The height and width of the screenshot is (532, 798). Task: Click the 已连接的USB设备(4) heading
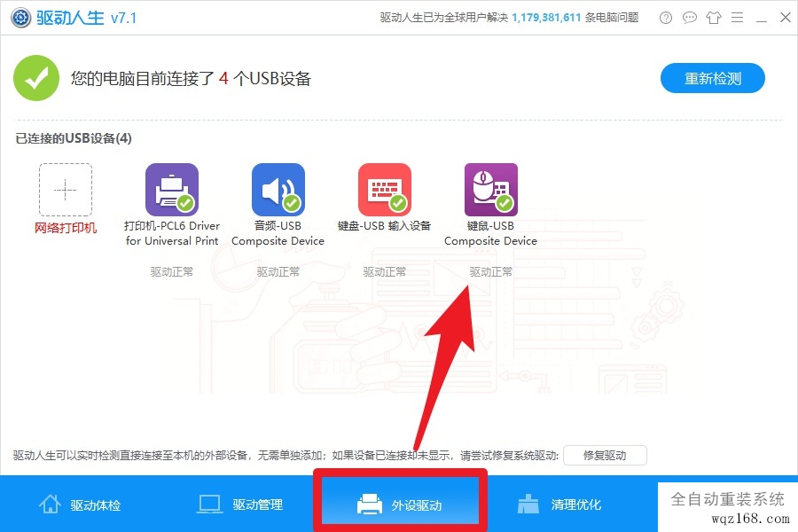click(74, 138)
